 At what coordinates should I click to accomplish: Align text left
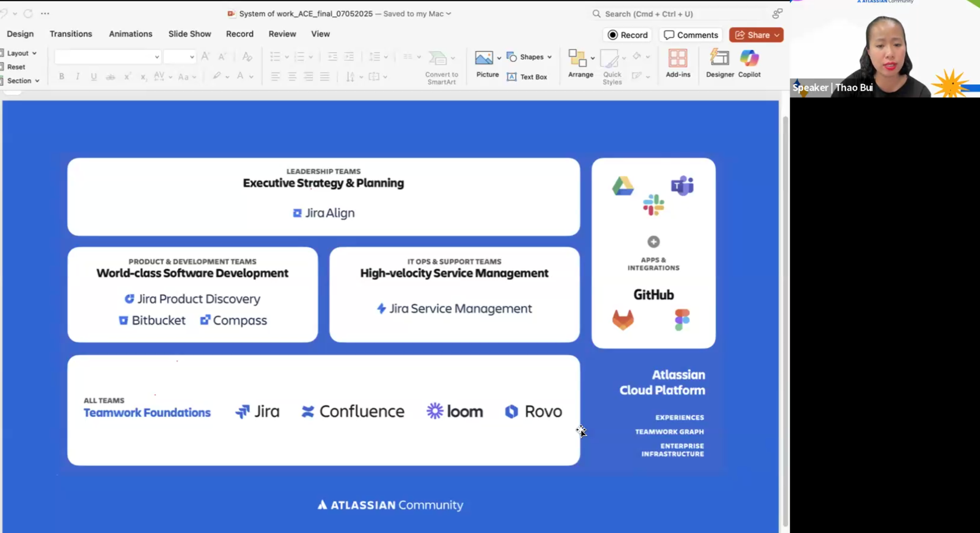click(275, 77)
